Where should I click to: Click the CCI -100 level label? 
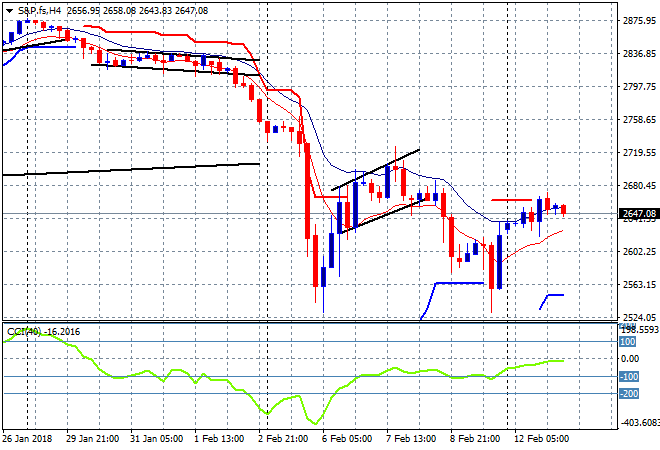pyautogui.click(x=629, y=376)
